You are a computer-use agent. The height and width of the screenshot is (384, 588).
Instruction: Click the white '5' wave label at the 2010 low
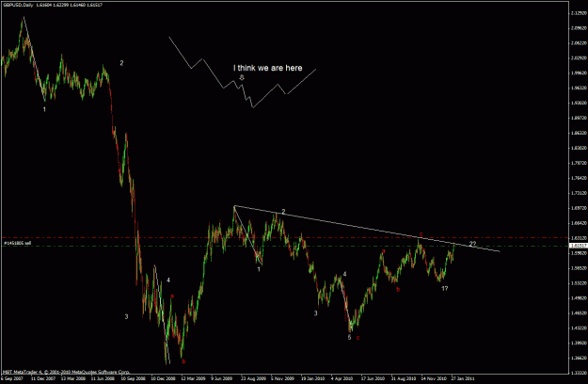click(x=349, y=337)
